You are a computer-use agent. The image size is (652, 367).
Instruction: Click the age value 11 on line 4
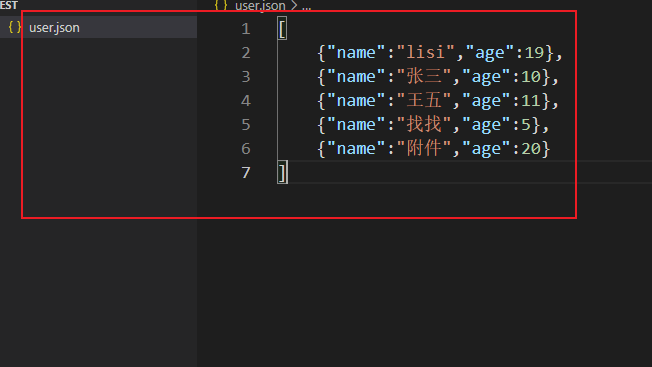coord(531,101)
